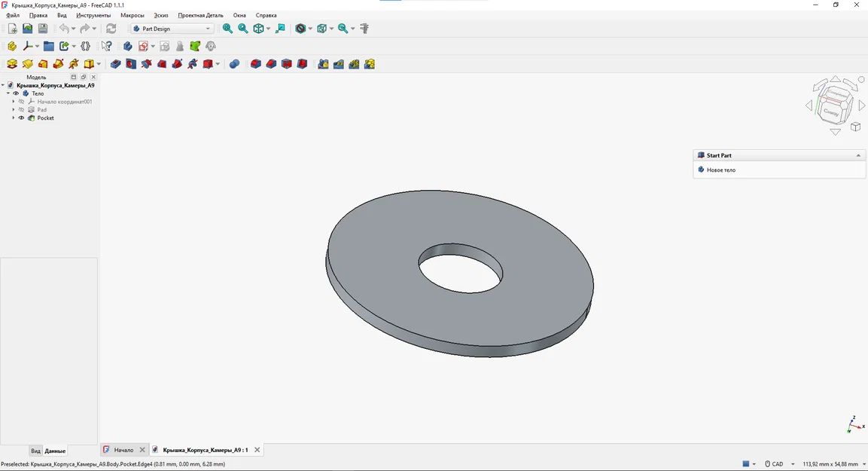
Task: Click the Mirrored pattern icon
Action: [x=323, y=64]
